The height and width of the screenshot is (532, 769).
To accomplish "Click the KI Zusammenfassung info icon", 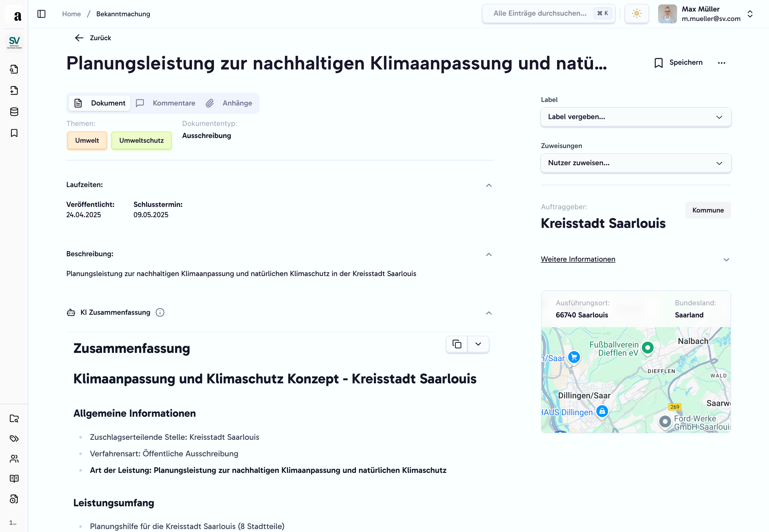I will 160,312.
